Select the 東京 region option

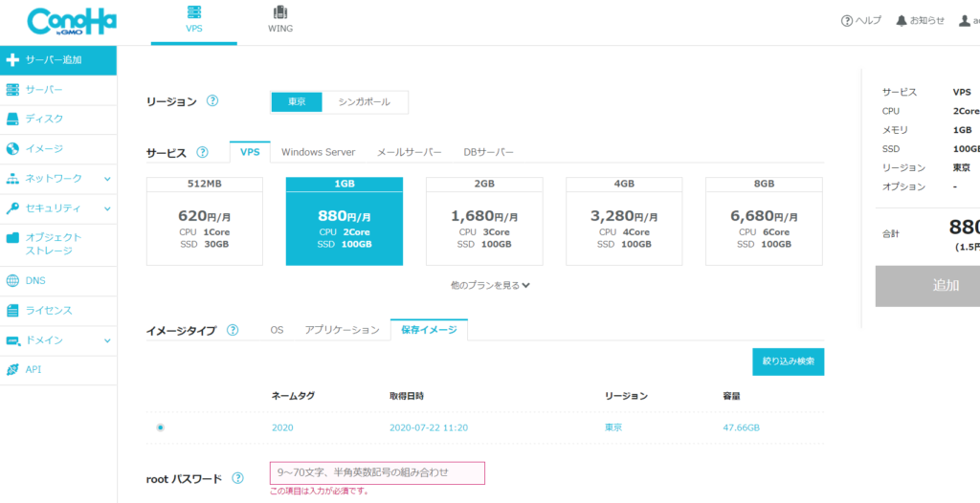coord(298,102)
